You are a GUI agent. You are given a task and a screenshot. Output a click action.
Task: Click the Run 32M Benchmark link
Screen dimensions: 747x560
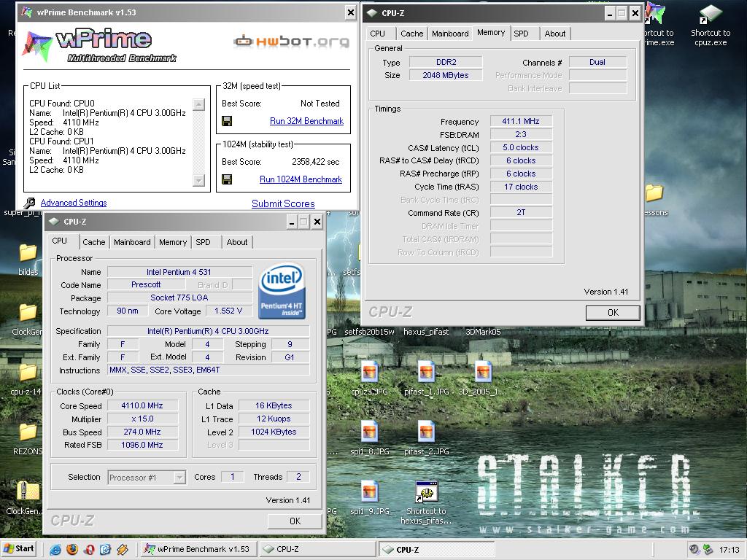tap(306, 121)
